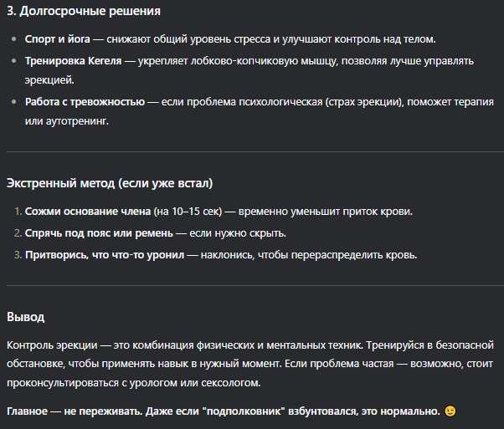
Task: Click the heading "3. Долгосрочные решения"
Action: pos(84,11)
